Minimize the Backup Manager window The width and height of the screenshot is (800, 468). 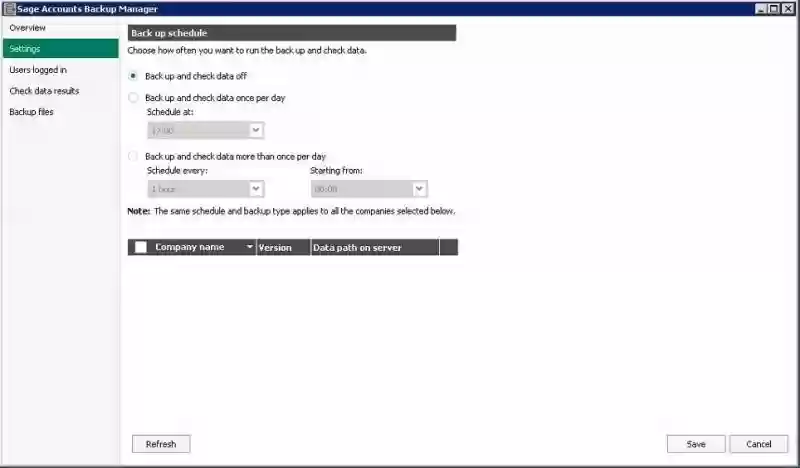pos(760,9)
